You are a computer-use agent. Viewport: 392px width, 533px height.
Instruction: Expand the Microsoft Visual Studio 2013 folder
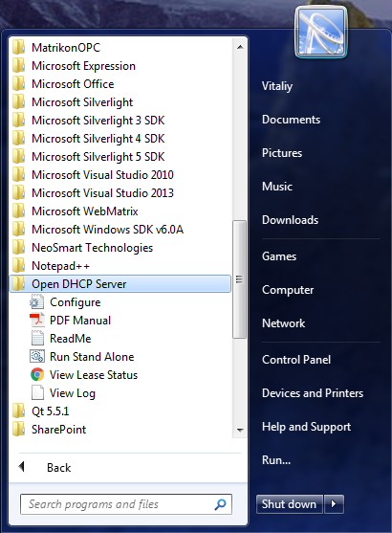(120, 193)
